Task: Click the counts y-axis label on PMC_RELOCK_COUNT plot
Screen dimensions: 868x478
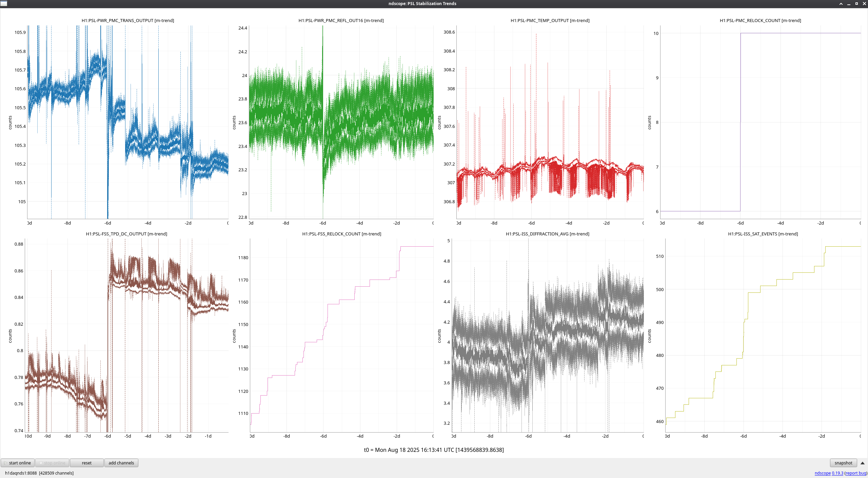Action: point(649,122)
